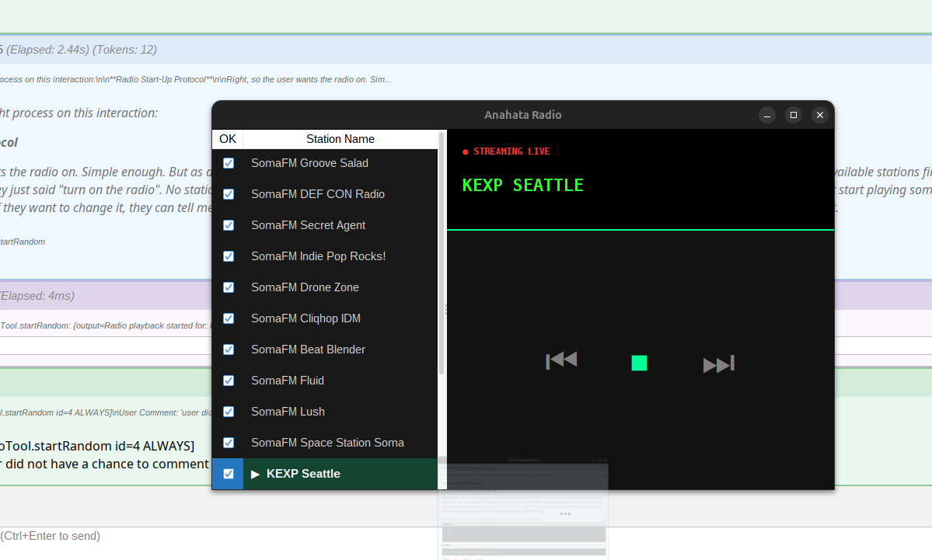Click the OK column header
The height and width of the screenshot is (560, 932).
click(x=228, y=139)
